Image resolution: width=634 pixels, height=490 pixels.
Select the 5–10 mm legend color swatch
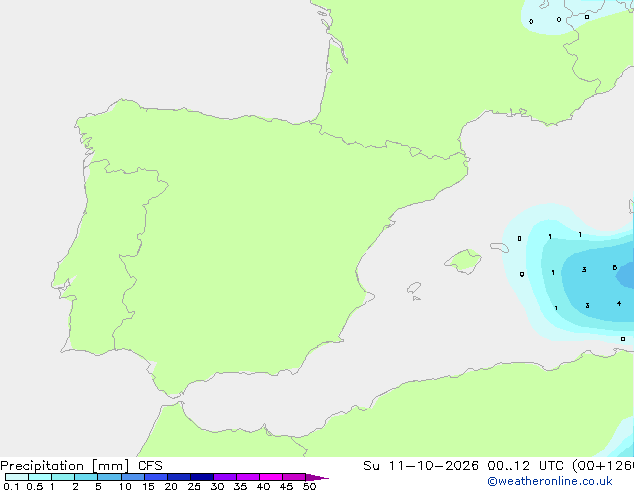click(x=109, y=477)
